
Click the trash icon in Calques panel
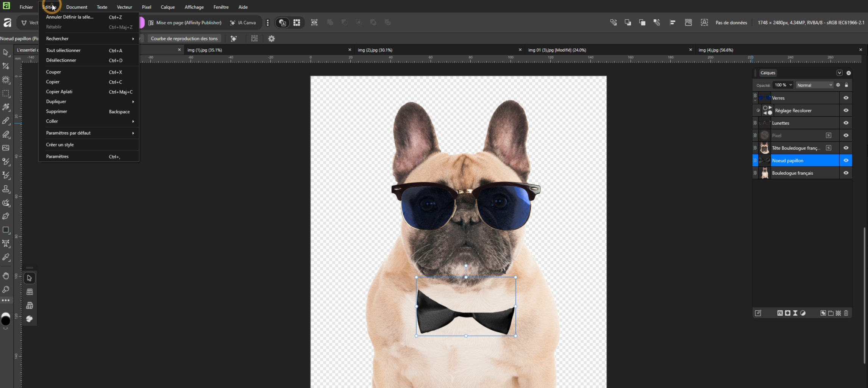tap(846, 313)
